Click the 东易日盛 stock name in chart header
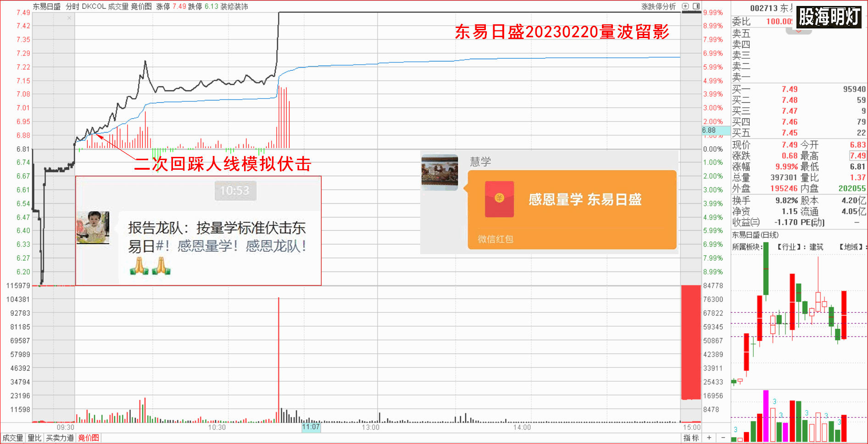 coord(46,6)
